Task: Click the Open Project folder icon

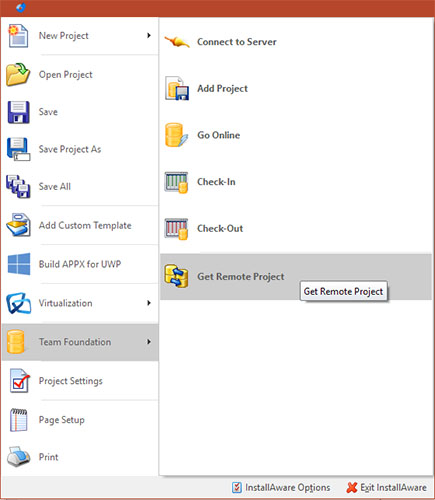Action: point(18,74)
